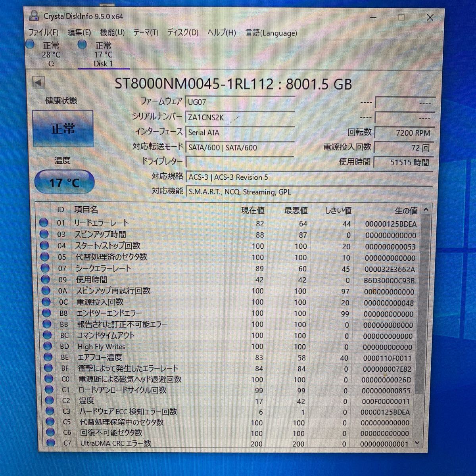Click the features field S.M.A.R.T., NCQ

click(309, 192)
